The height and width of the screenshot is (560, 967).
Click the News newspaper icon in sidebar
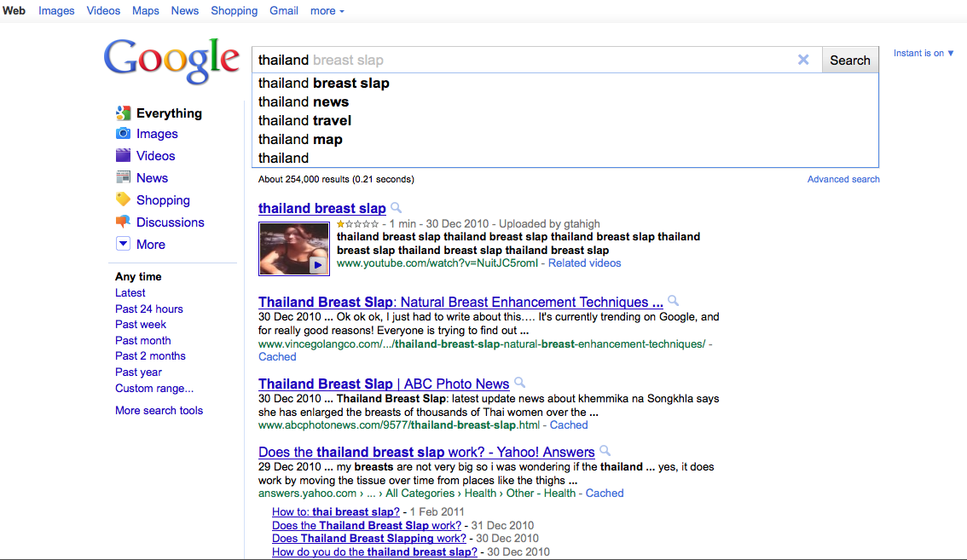[x=123, y=177]
